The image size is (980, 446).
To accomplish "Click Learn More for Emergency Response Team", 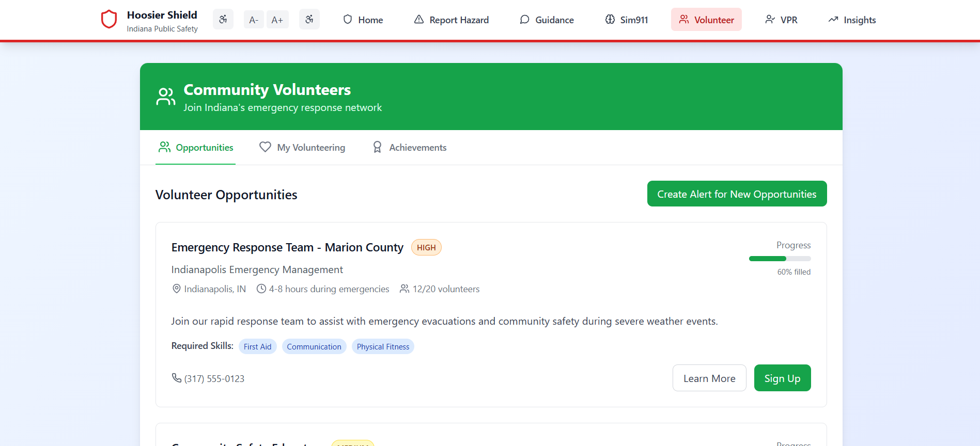I will pos(709,378).
